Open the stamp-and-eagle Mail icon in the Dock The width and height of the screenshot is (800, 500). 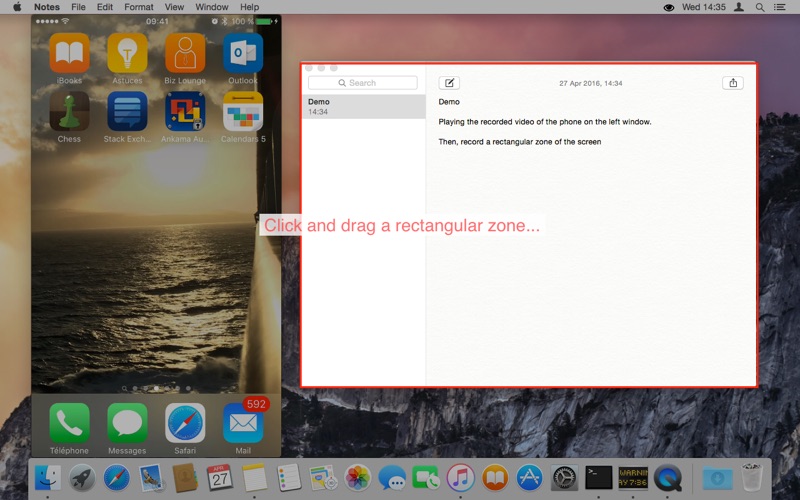coord(151,478)
